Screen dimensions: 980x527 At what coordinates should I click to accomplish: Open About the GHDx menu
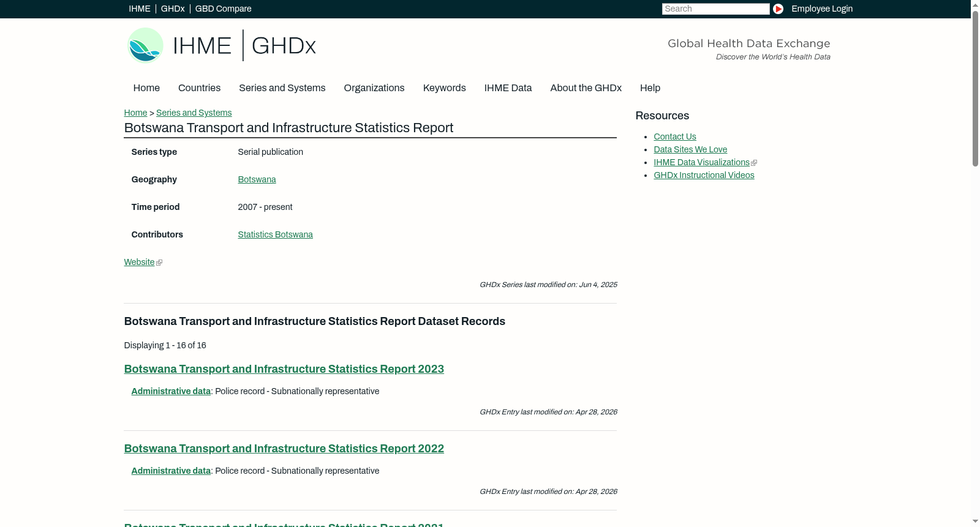[x=586, y=88]
